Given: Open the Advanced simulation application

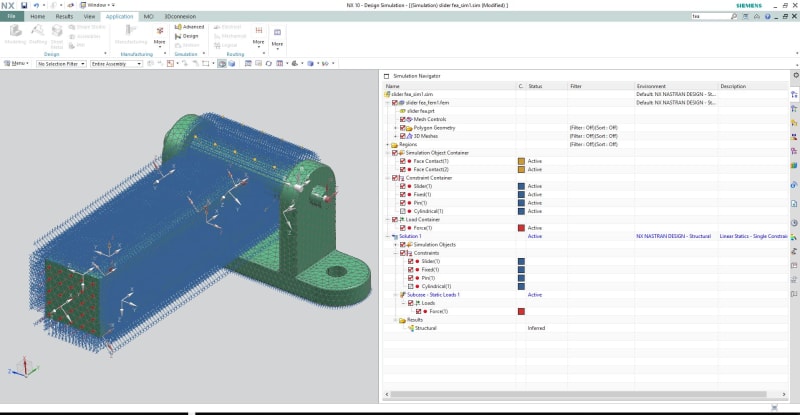Looking at the screenshot, I should click(189, 27).
